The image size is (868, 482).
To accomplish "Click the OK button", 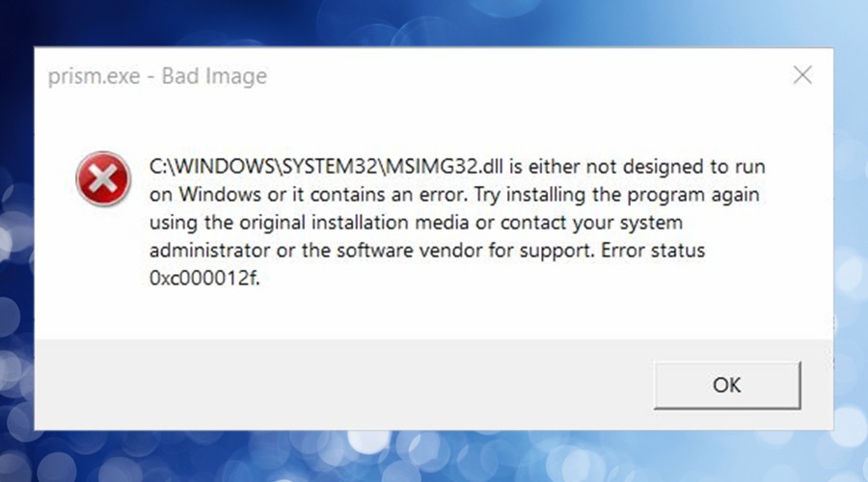I will pyautogui.click(x=727, y=386).
